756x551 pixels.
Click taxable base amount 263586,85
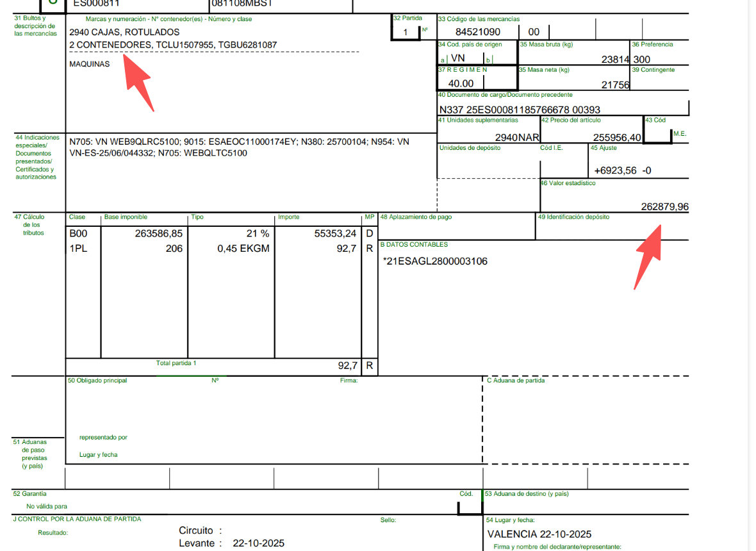click(159, 234)
